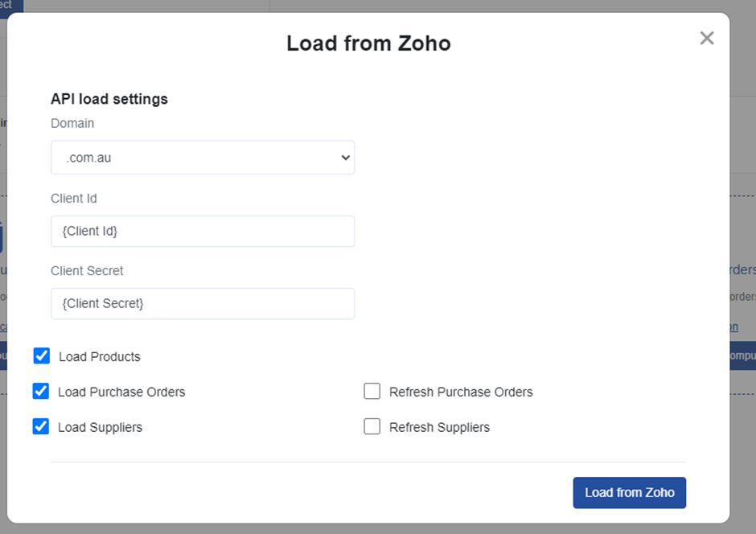Close the Load from Zoho dialog

pyautogui.click(x=707, y=38)
